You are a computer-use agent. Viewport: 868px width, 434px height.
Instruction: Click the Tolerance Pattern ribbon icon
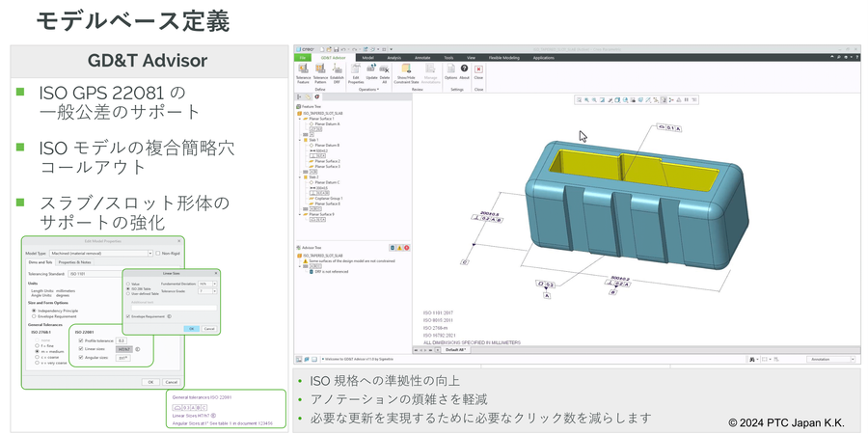coord(319,71)
